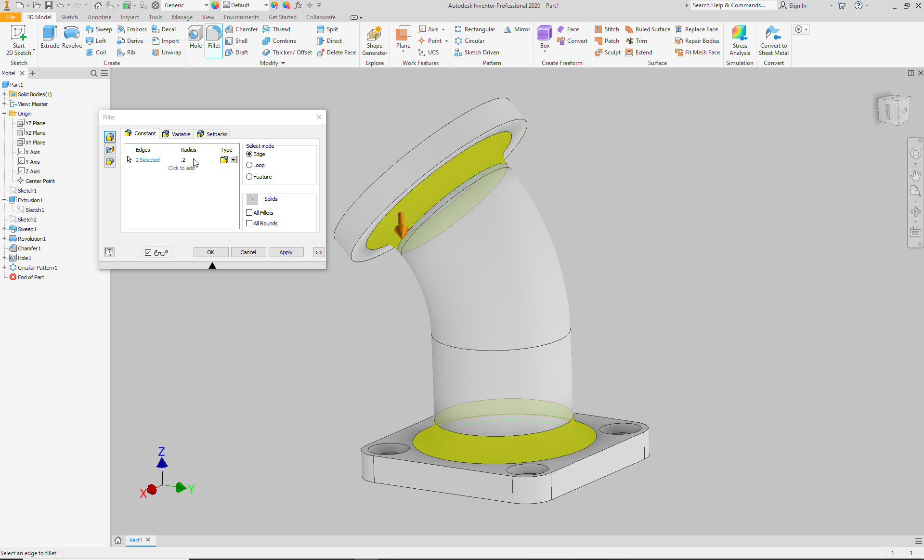Expand Circular Pattern1 node

(x=4, y=268)
